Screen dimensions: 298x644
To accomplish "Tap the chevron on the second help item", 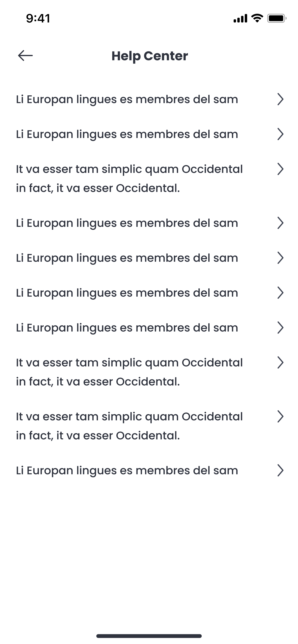I will [280, 134].
